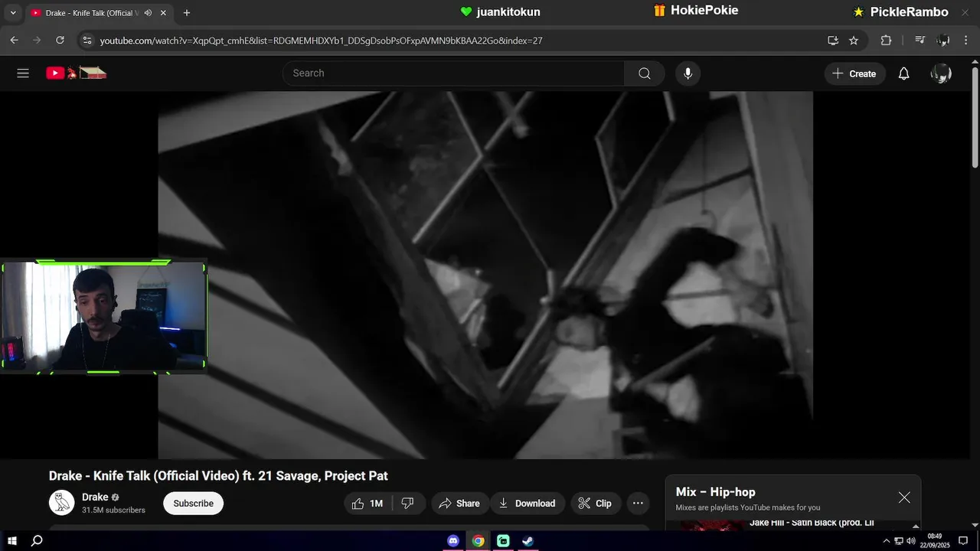Open YouTube notifications bell

(x=903, y=73)
